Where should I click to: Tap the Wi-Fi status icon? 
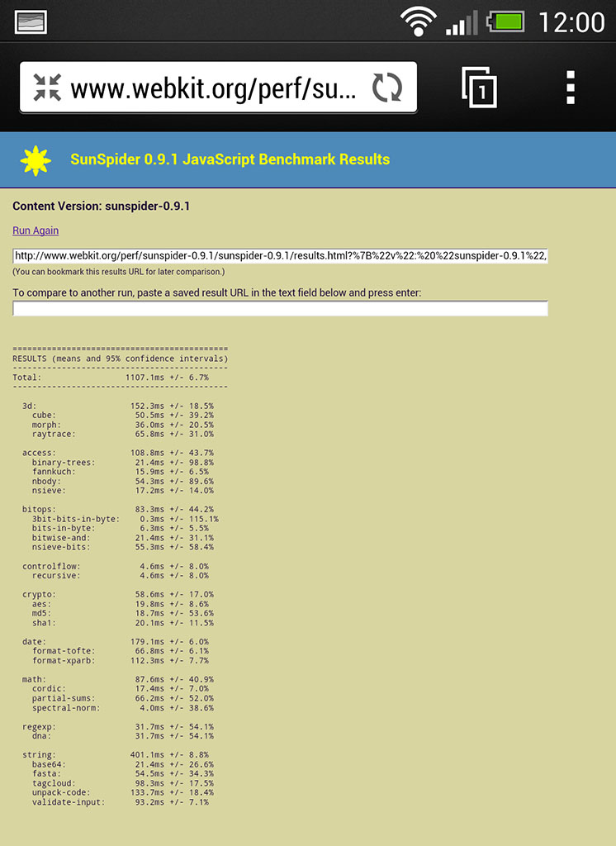click(x=418, y=22)
